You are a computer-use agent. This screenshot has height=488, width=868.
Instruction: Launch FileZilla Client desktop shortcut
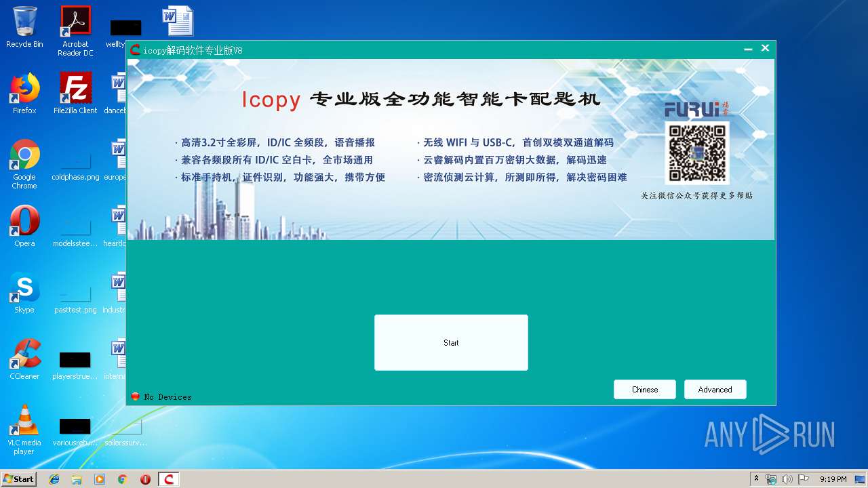(x=75, y=94)
